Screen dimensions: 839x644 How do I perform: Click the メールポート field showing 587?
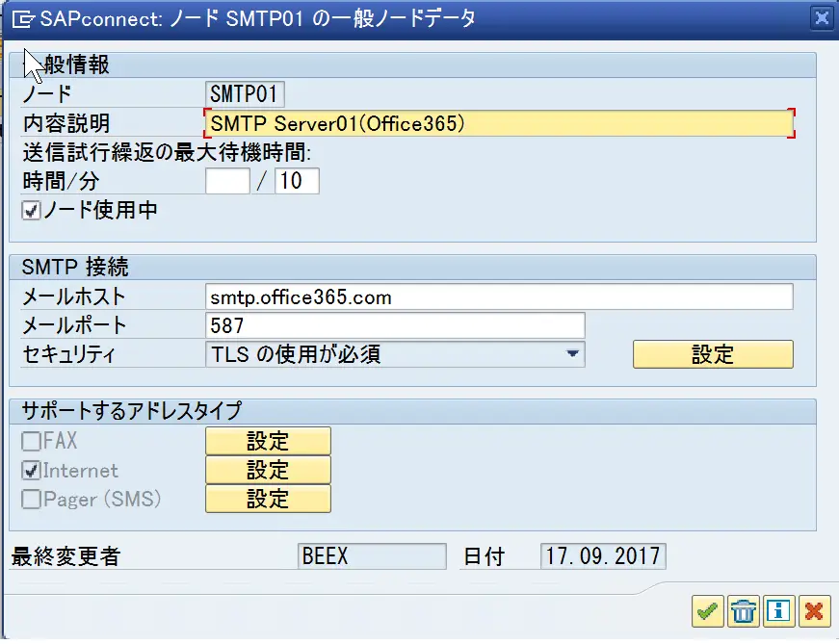(x=395, y=325)
